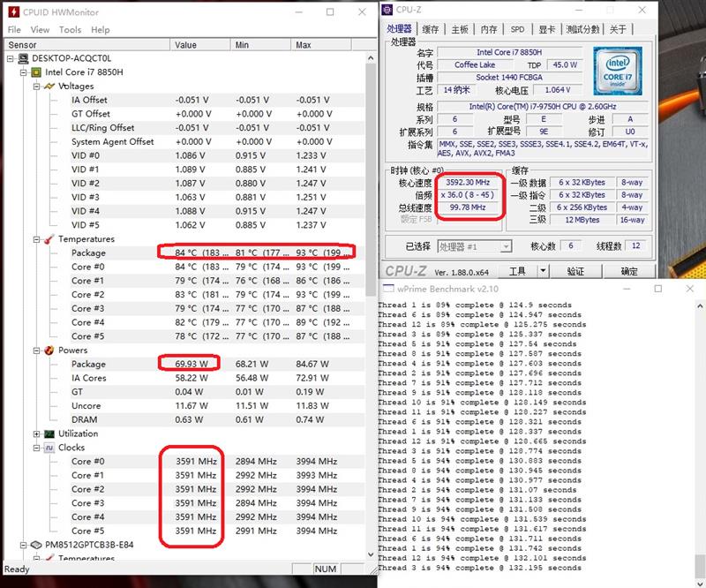Click the 验证 button in CPU-Z
This screenshot has width=706, height=588.
coord(575,271)
